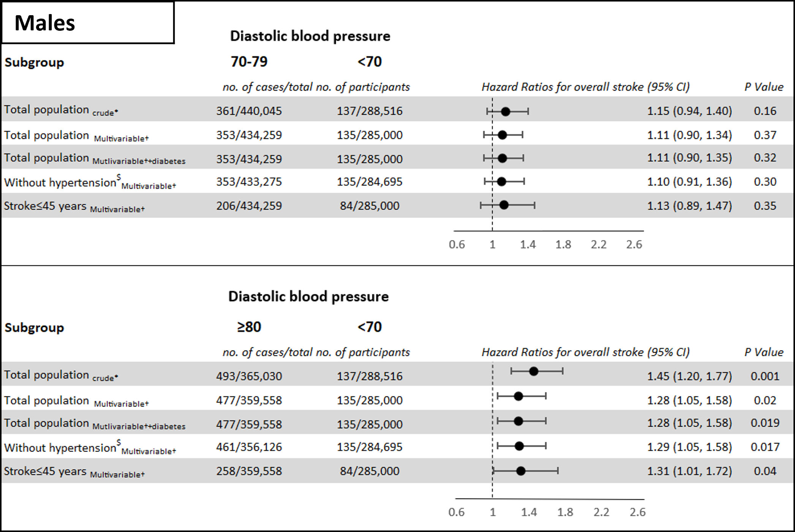Click the P value 0.017

765,447
